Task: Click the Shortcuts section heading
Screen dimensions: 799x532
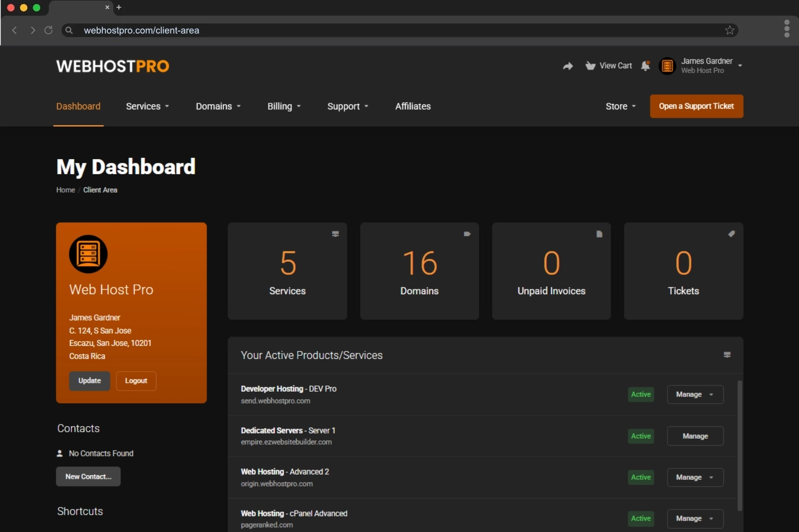Action: 80,511
